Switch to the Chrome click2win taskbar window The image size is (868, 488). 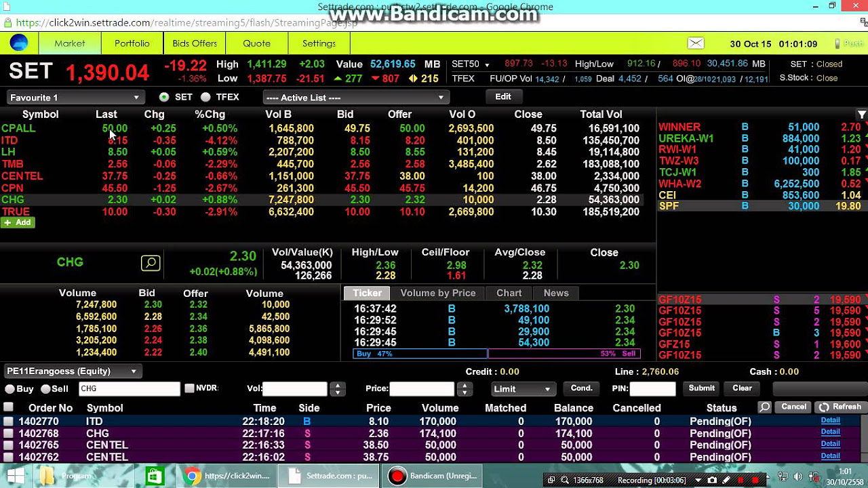coord(228,476)
